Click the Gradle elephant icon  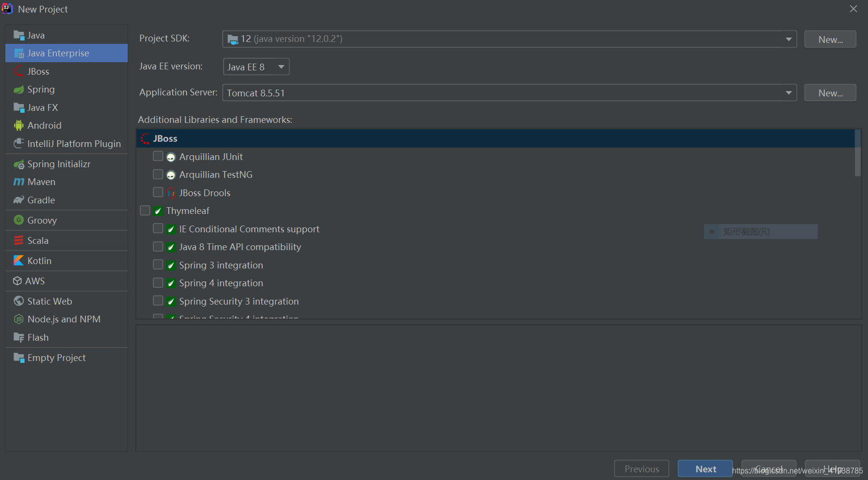pos(19,200)
